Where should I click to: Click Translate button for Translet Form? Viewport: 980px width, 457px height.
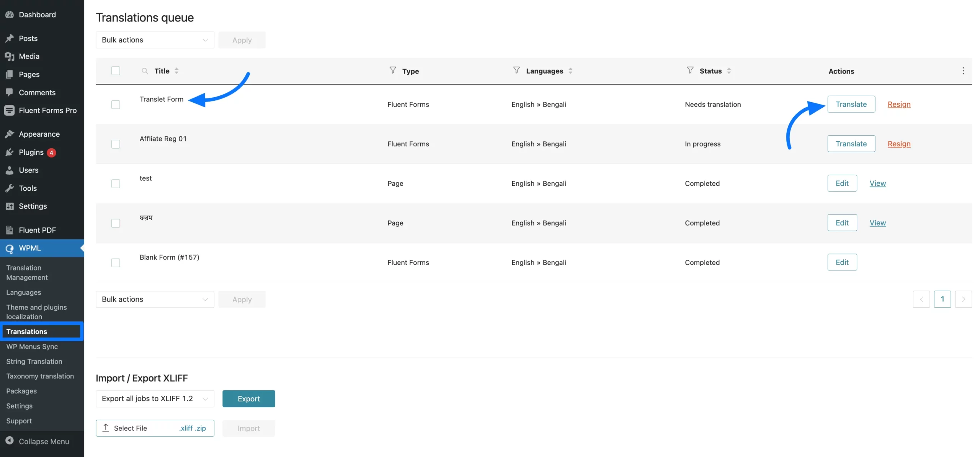point(851,104)
